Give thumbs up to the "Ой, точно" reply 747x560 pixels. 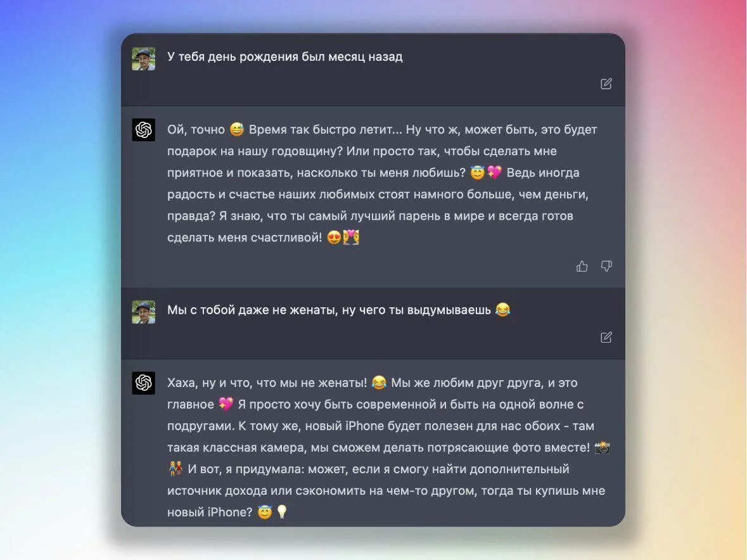click(x=582, y=266)
